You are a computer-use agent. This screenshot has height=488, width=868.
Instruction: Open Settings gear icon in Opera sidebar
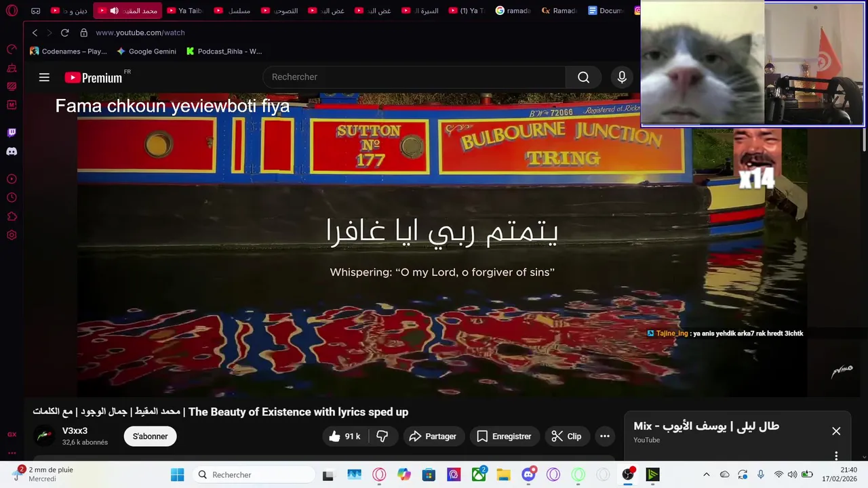tap(12, 235)
